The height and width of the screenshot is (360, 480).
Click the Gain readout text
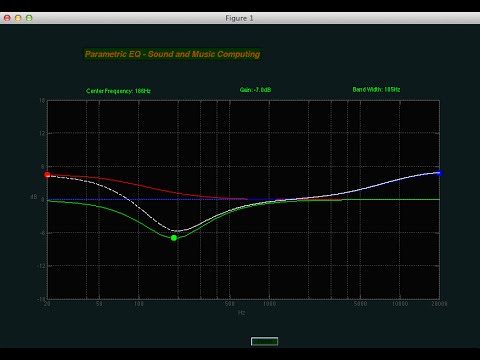255,90
